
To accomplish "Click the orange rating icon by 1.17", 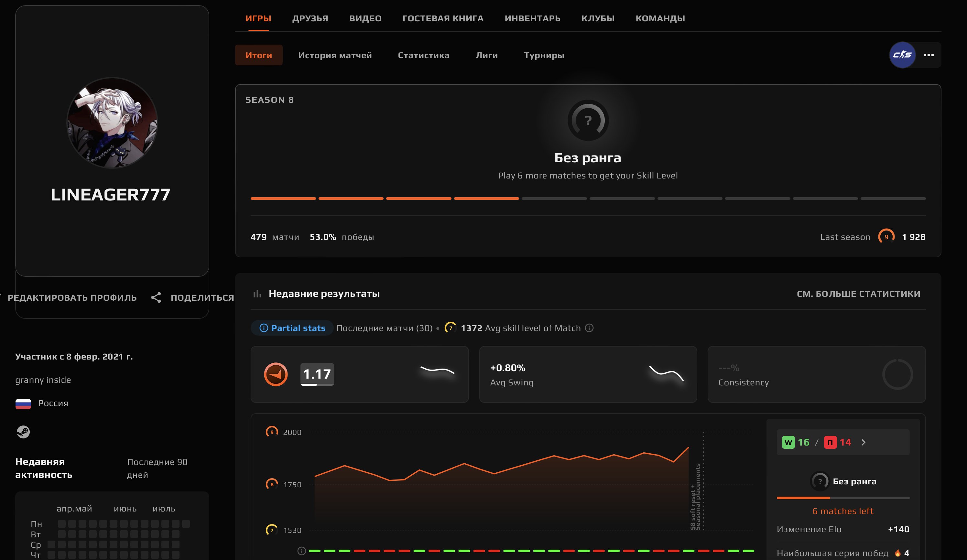I will [x=276, y=374].
